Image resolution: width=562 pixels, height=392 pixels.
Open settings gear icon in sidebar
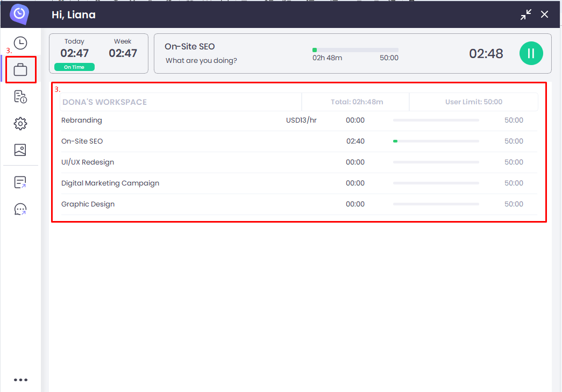(20, 124)
